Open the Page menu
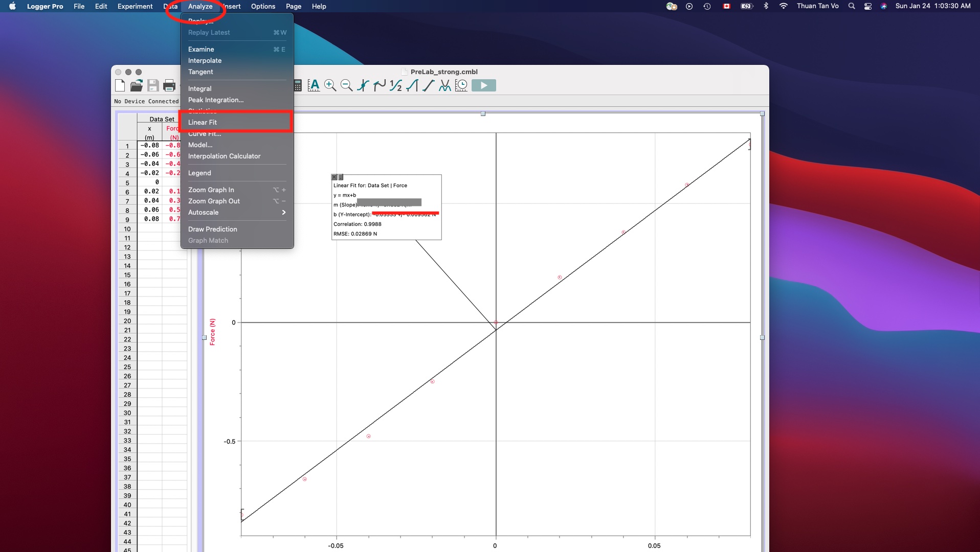 pos(294,6)
